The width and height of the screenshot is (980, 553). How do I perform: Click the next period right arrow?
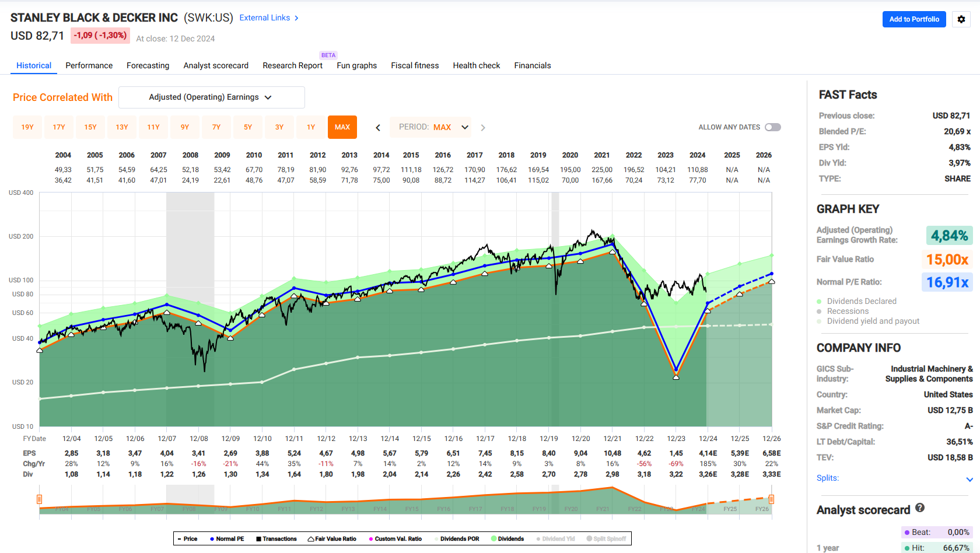point(483,128)
